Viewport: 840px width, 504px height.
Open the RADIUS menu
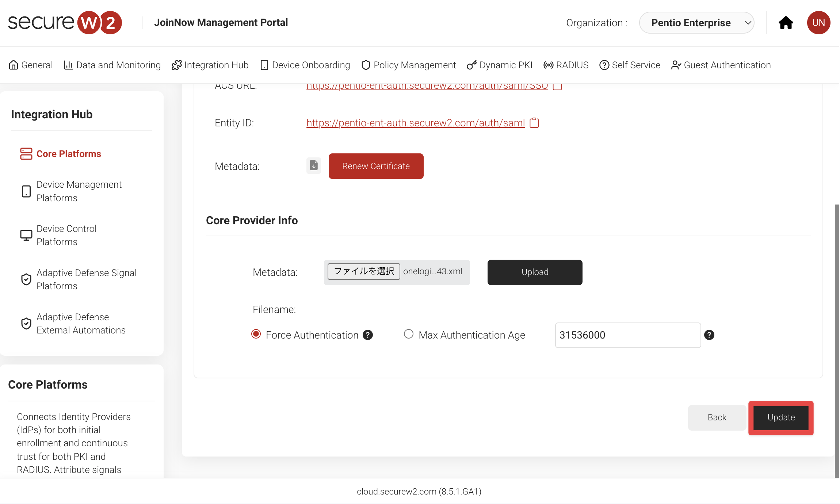pos(566,65)
